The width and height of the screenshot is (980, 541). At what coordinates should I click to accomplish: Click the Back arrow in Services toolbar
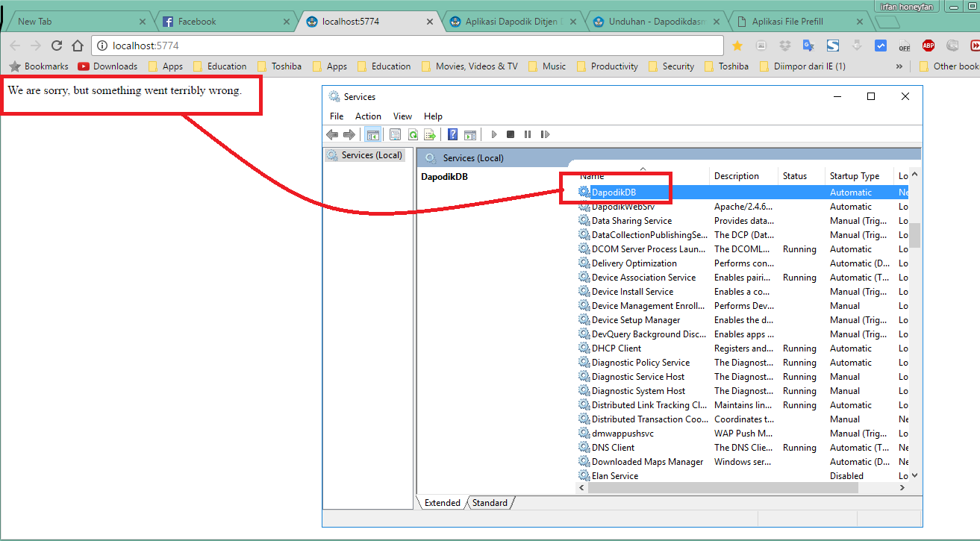click(x=332, y=134)
